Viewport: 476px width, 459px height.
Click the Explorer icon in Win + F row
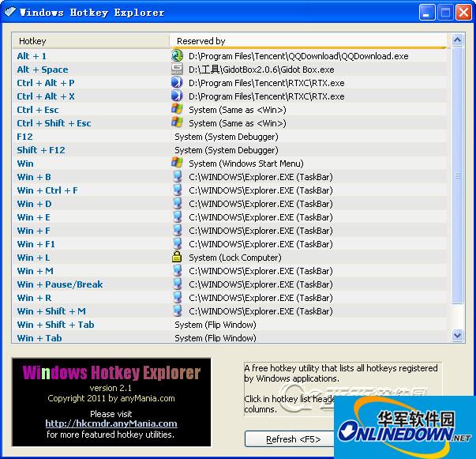click(x=177, y=230)
